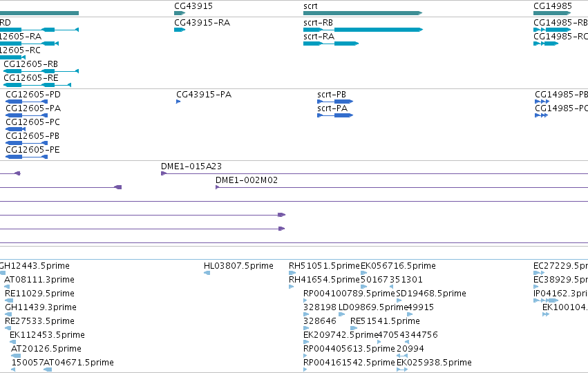Click the AT20126.5prime EST label
Viewport: 588px width, 373px height.
46,349
